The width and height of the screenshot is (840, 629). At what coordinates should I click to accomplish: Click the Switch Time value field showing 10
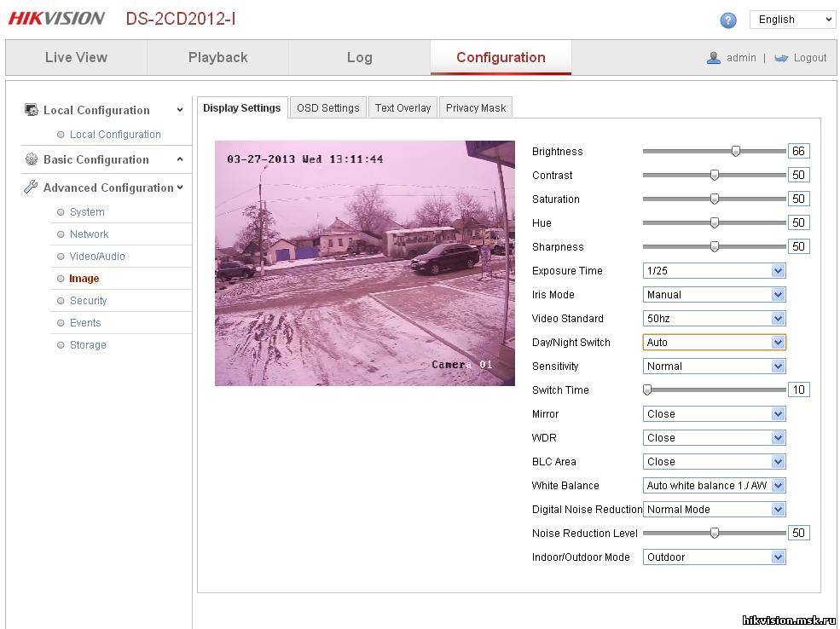click(x=799, y=390)
